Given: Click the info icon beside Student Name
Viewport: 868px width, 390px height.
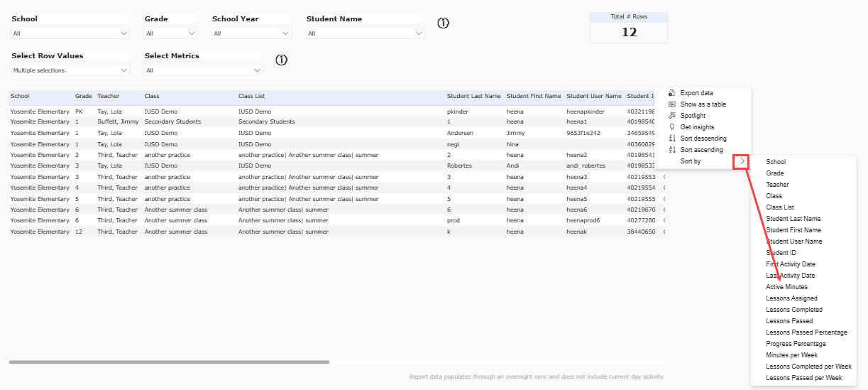Looking at the screenshot, I should [x=444, y=23].
